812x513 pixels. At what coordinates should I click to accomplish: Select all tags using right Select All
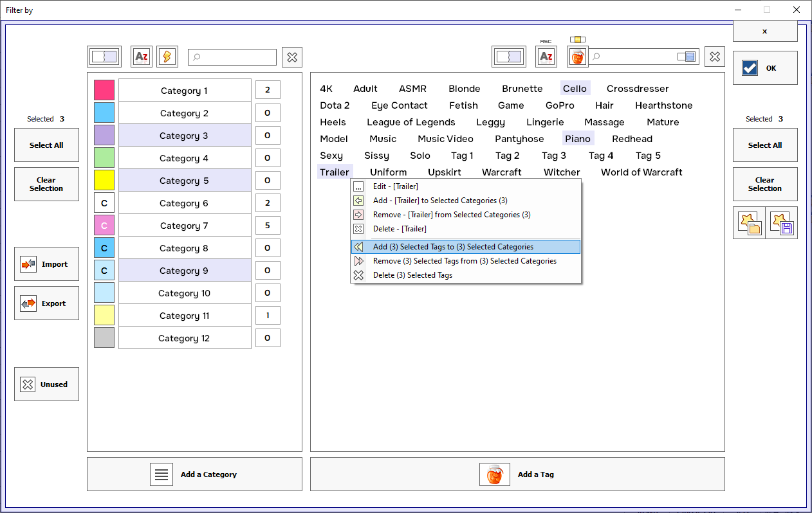tap(765, 145)
